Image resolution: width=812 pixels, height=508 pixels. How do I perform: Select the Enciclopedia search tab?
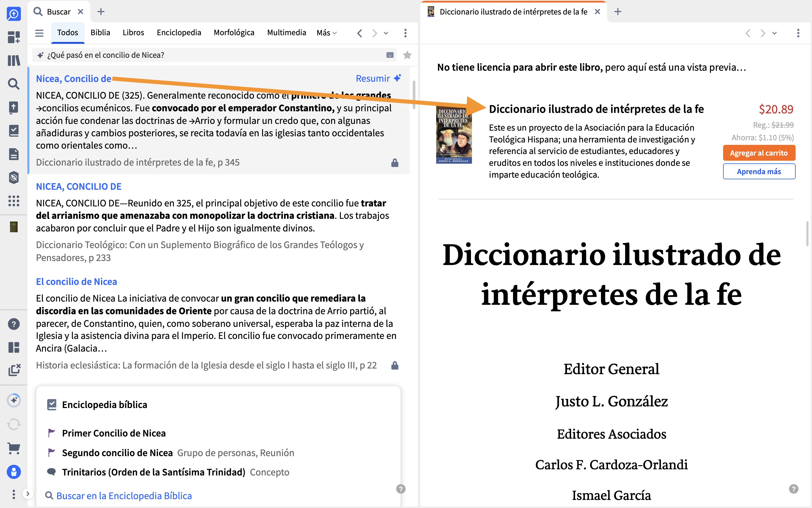(179, 33)
